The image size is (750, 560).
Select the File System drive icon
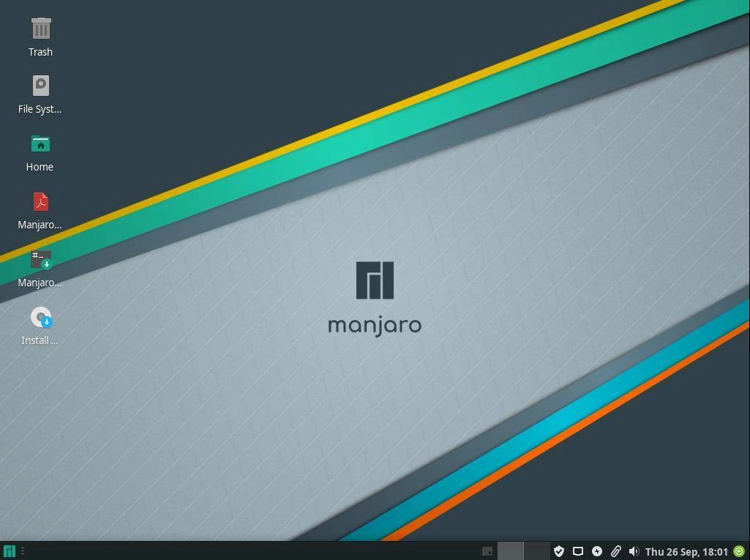tap(41, 86)
